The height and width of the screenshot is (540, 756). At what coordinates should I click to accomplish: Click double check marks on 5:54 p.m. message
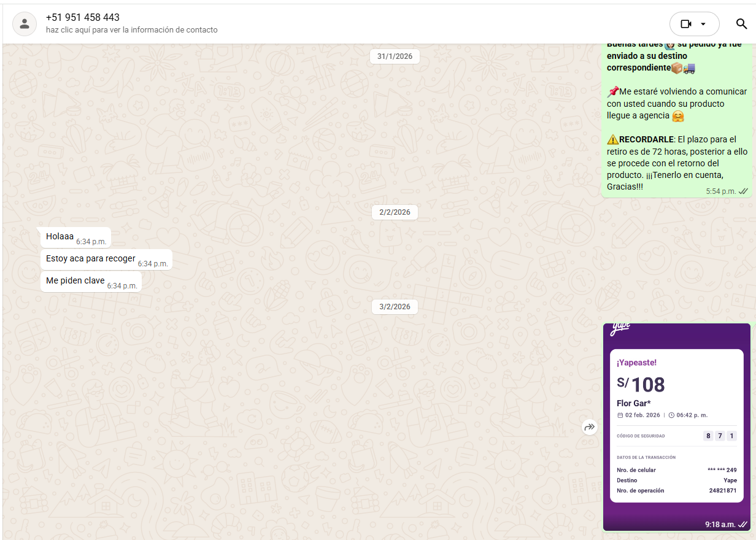743,191
